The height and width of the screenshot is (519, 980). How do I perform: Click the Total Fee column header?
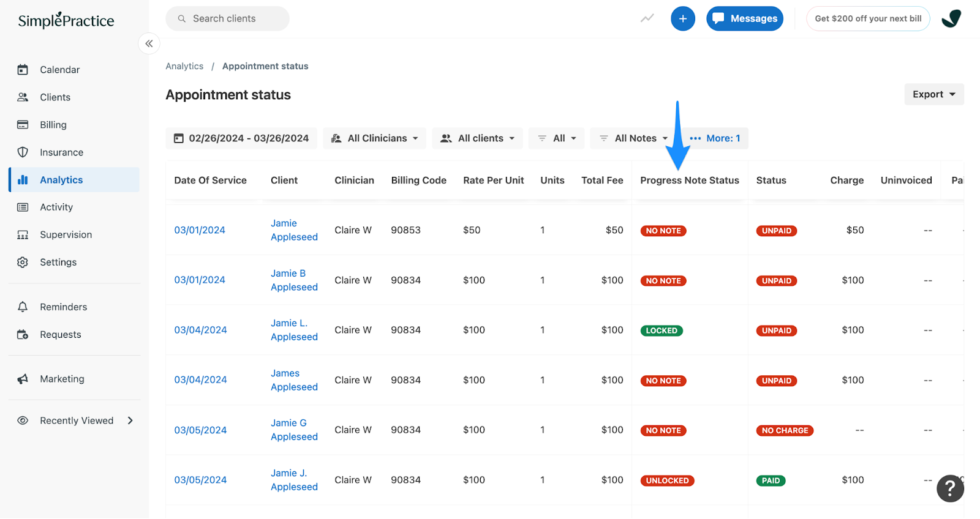coord(602,181)
